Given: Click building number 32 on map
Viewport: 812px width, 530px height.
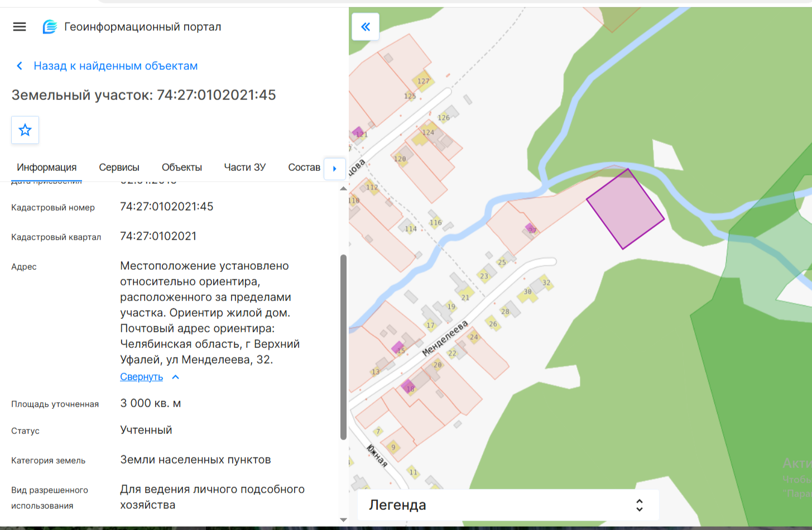Looking at the screenshot, I should tap(546, 283).
